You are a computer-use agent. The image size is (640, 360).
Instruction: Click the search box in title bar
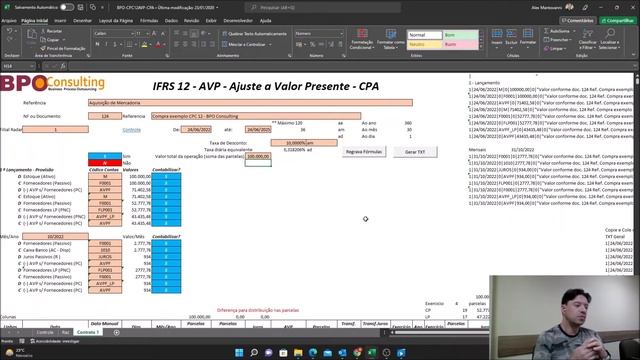coord(322,7)
